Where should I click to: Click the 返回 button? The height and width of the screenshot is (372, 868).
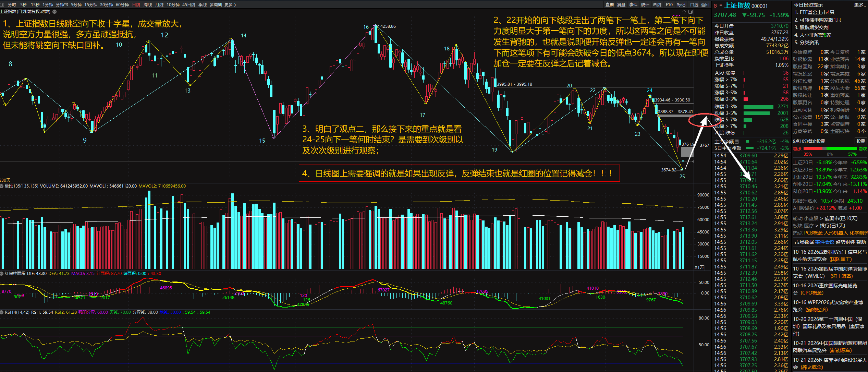(x=705, y=4)
